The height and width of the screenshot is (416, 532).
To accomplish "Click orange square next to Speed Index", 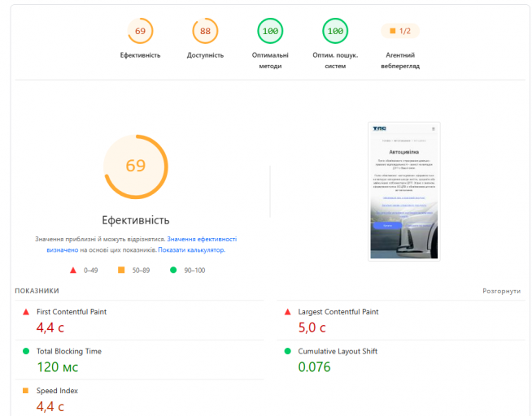I will 25,391.
